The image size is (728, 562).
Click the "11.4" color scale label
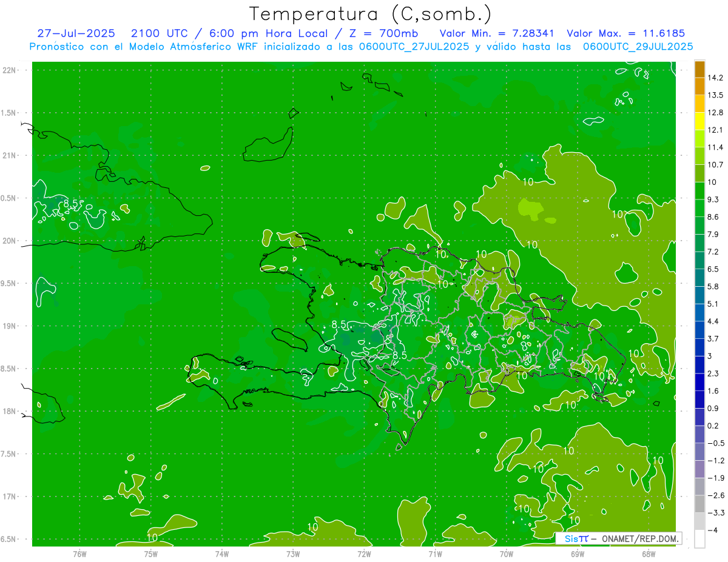pos(716,147)
